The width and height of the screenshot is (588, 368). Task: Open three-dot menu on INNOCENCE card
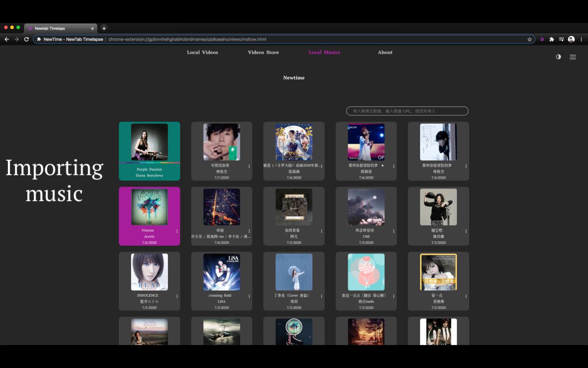coord(177,296)
